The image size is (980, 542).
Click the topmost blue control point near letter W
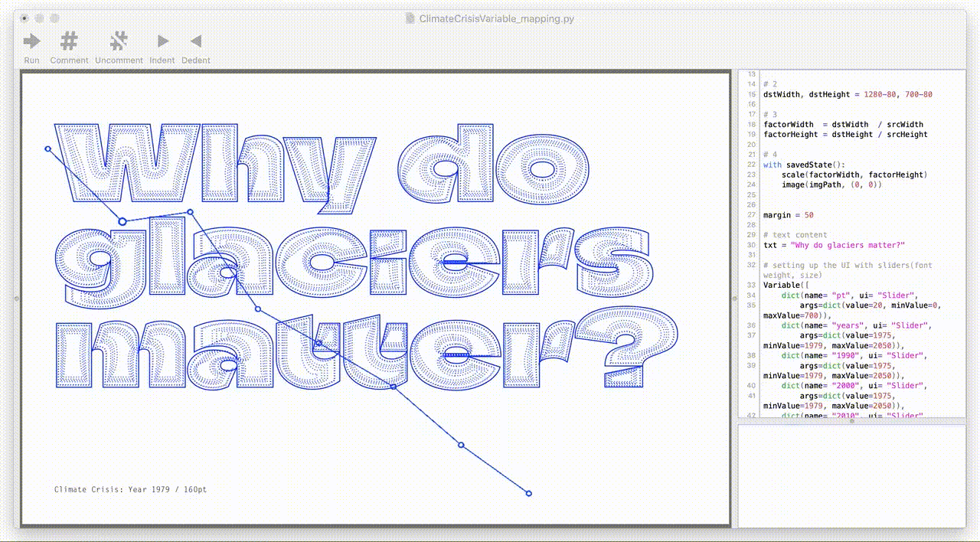tap(47, 149)
